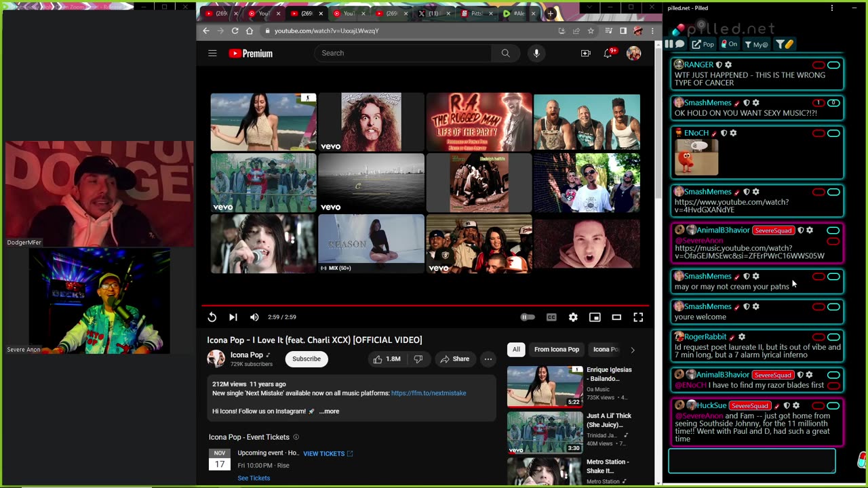The image size is (868, 488).
Task: Open tab search dropdown arrow
Action: point(589,7)
